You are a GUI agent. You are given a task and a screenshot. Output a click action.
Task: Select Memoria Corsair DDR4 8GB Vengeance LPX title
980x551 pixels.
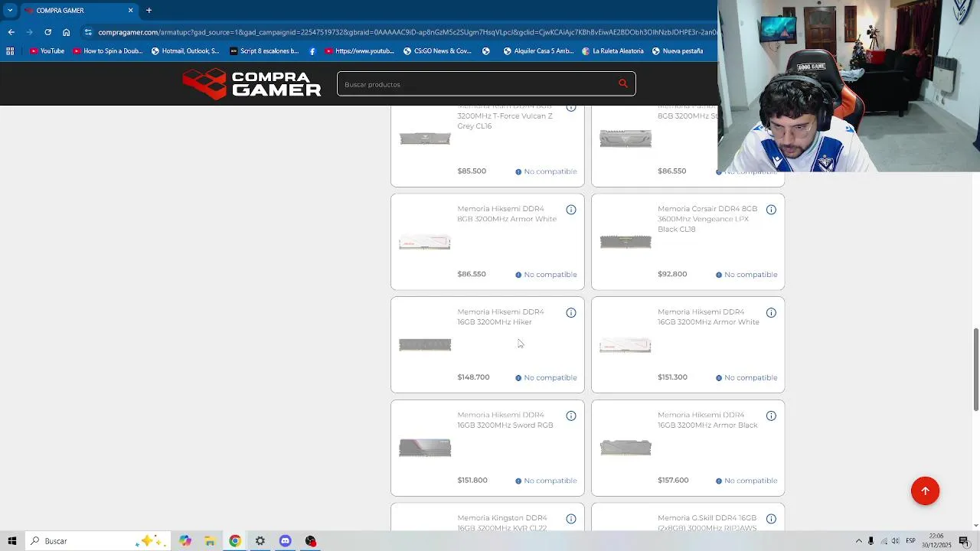pos(707,219)
